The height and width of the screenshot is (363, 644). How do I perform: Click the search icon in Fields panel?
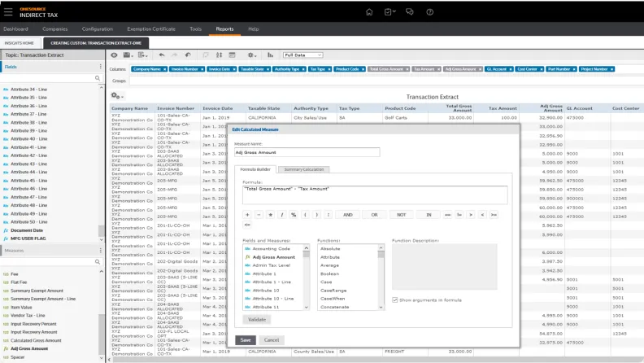click(x=98, y=80)
